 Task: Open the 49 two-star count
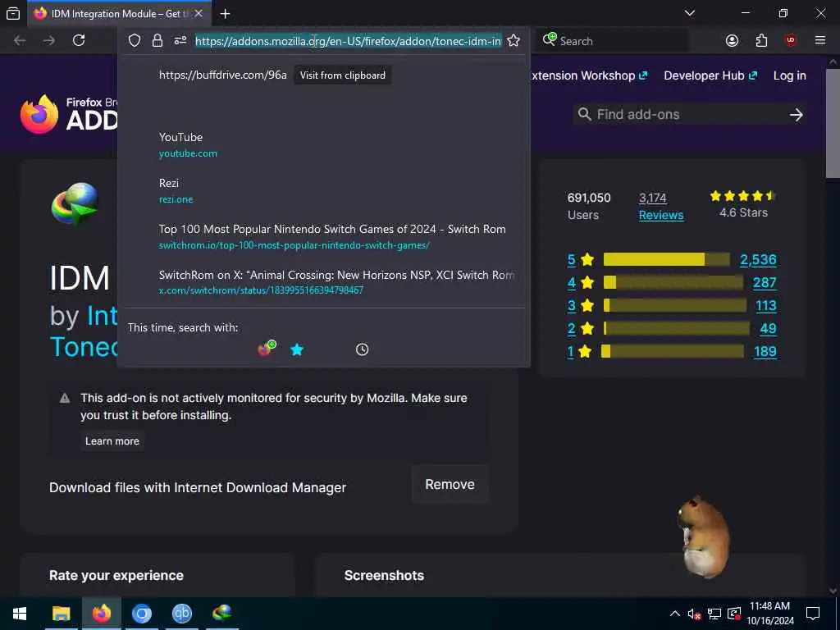768,328
